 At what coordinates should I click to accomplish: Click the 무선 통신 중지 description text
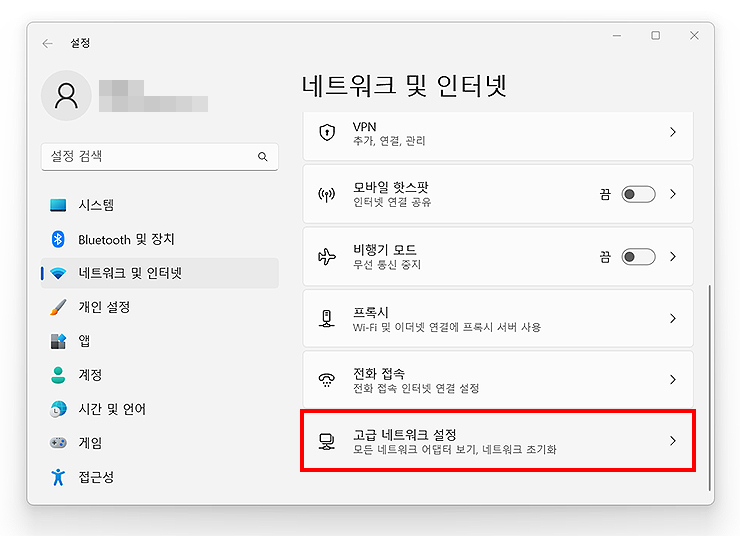pyautogui.click(x=387, y=265)
